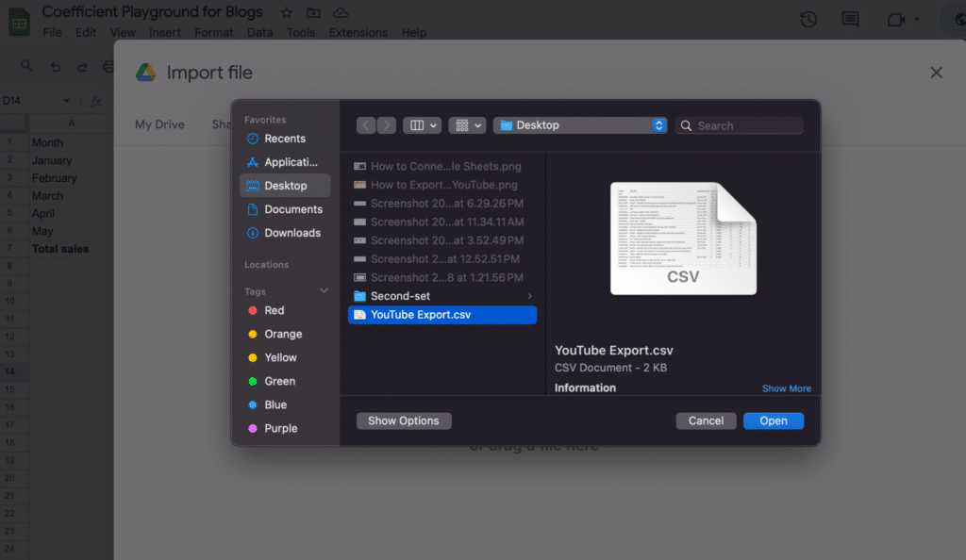This screenshot has width=966, height=560.
Task: Open the Help menu in Sheets
Action: click(x=414, y=33)
